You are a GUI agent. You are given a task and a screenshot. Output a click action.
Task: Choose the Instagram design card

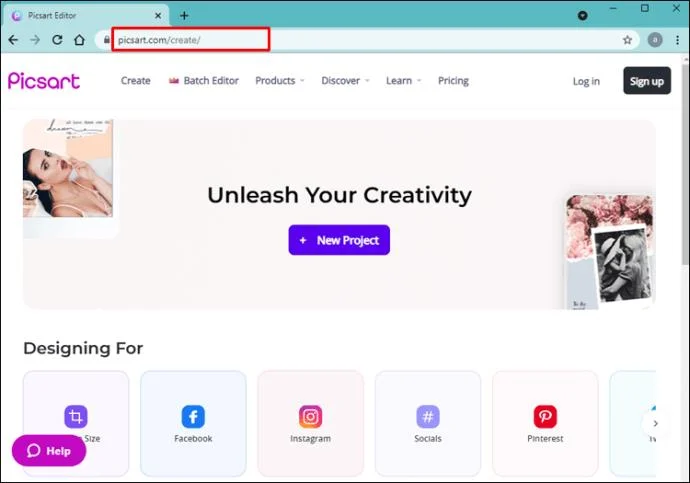[310, 423]
